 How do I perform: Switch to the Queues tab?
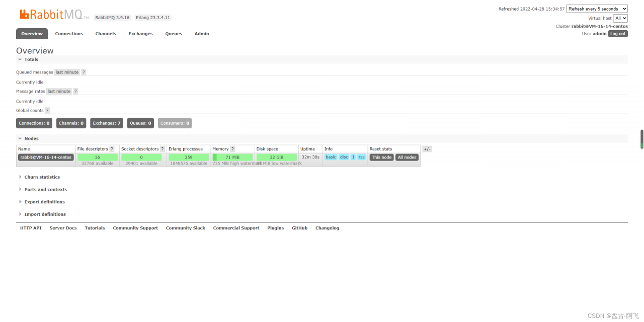pos(174,34)
